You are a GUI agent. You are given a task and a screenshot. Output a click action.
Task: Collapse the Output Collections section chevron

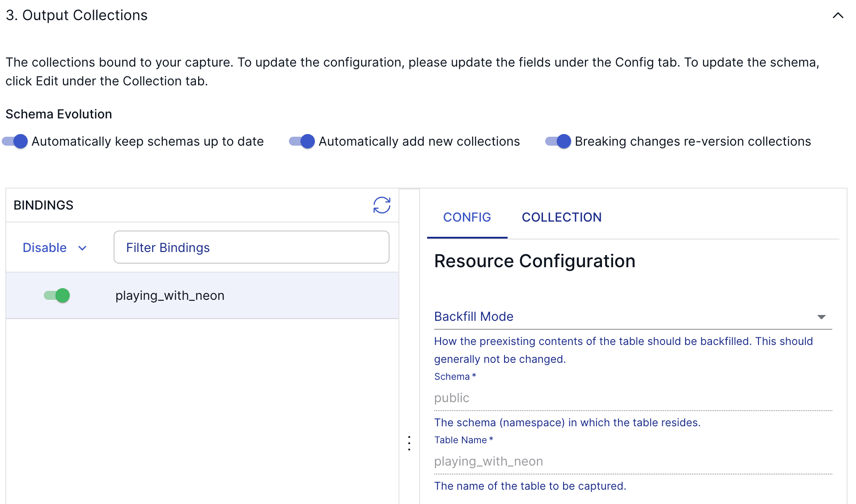[838, 16]
